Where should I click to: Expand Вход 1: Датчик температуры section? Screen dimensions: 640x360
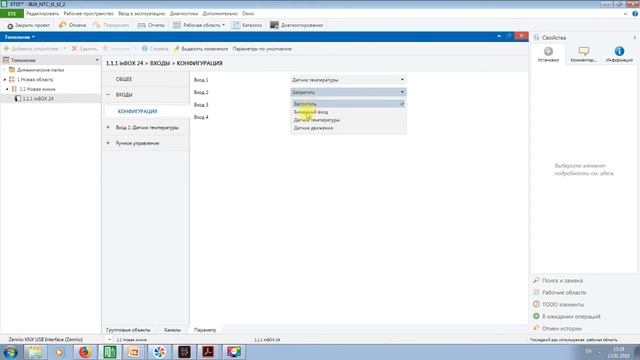(x=108, y=127)
